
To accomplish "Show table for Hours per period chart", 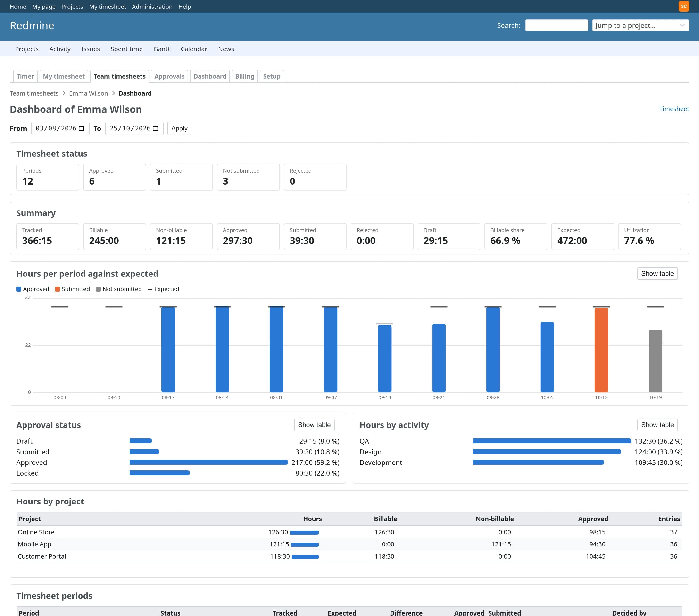I will [657, 273].
